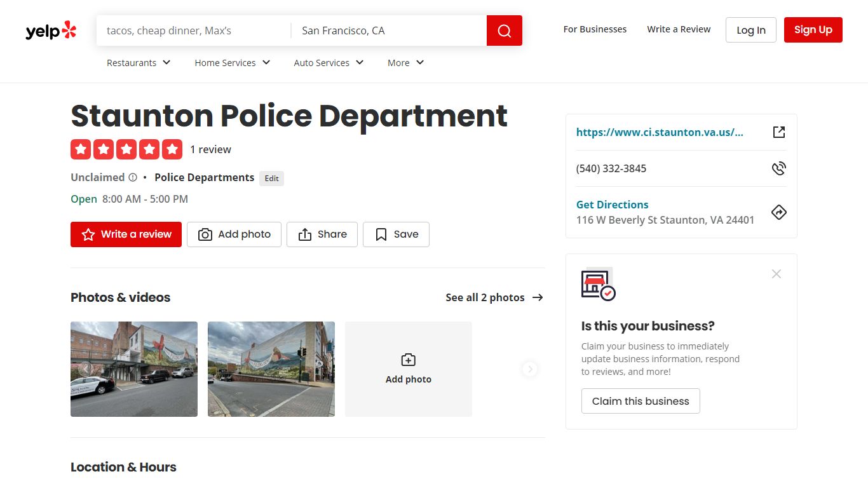Click See all 2 photos link
Viewport: 868px width, 488px height.
[485, 297]
